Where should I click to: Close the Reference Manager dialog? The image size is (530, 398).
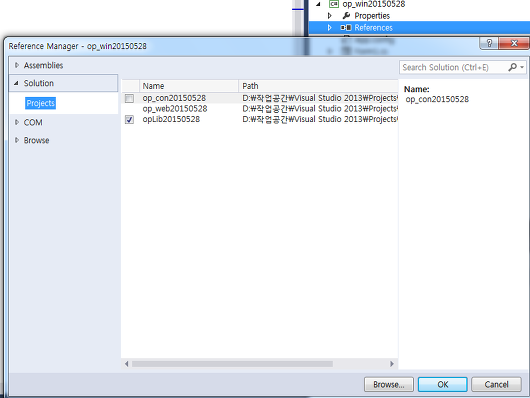tap(514, 43)
